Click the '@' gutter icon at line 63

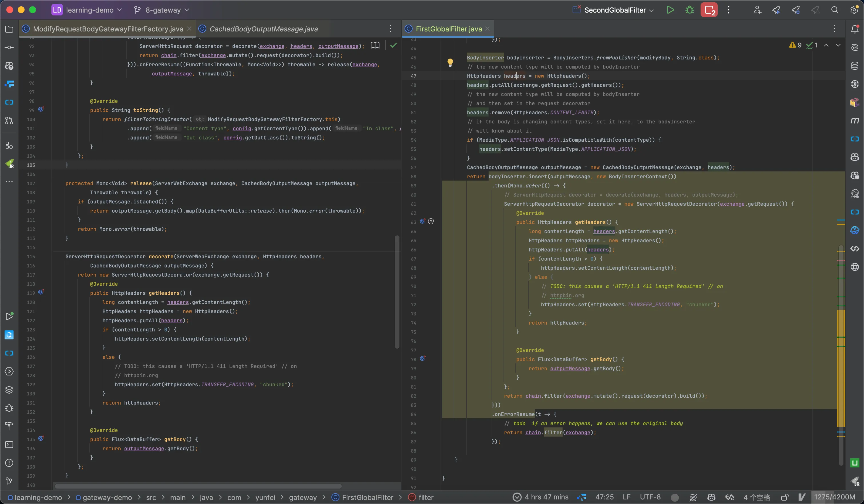pos(431,221)
